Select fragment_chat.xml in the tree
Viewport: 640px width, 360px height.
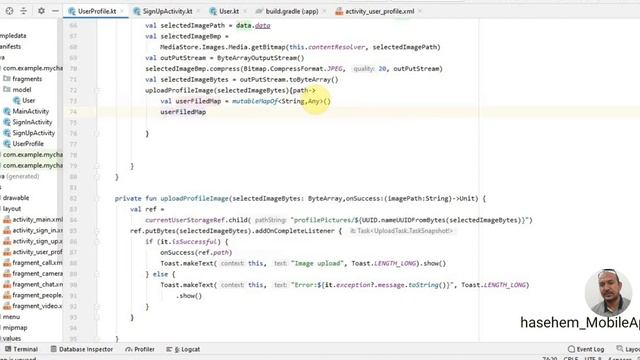38,284
